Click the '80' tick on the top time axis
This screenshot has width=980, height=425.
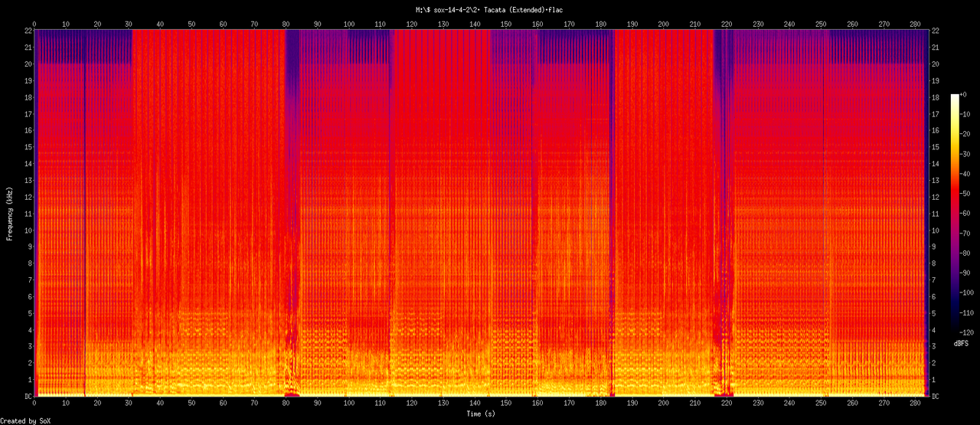pos(286,24)
